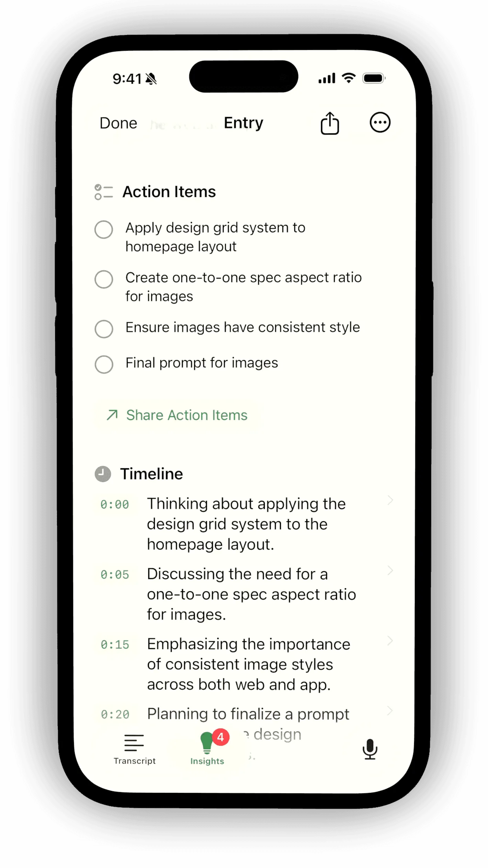Click the Timeline clock icon
This screenshot has width=488, height=868.
[103, 474]
